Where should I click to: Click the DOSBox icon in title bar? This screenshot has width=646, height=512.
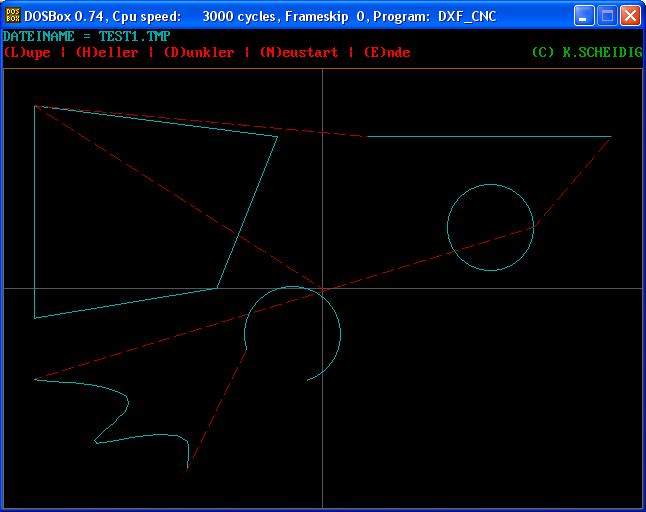13,16
